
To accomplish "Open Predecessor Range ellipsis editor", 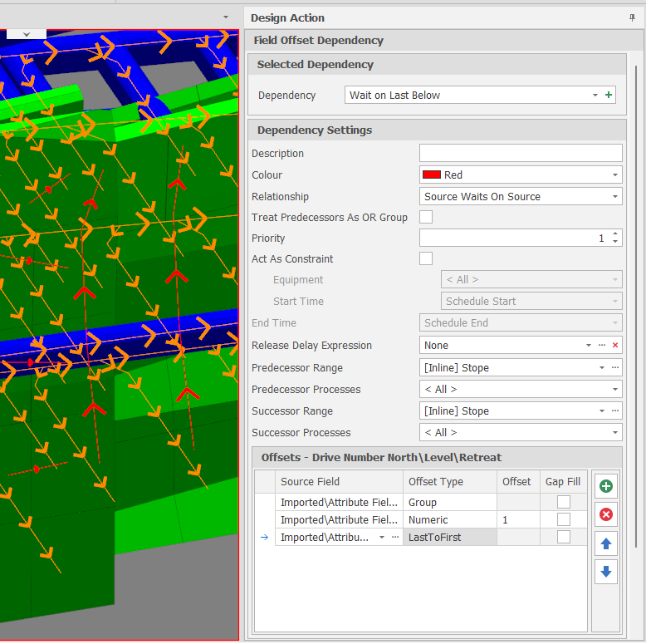I will (615, 367).
